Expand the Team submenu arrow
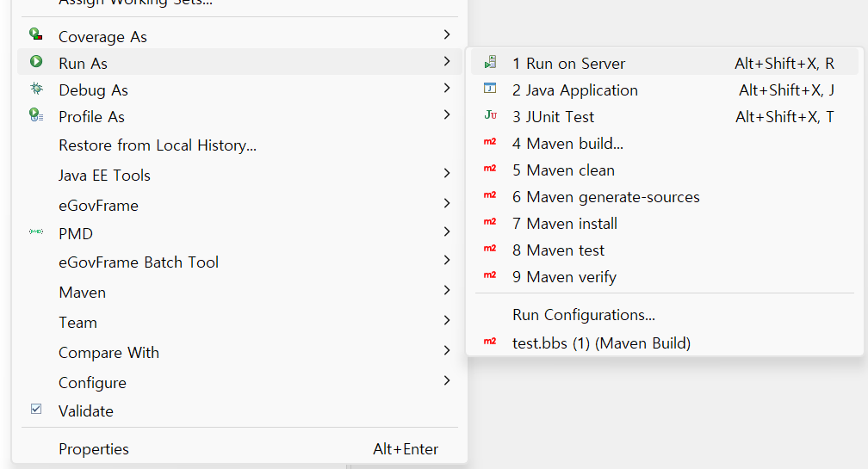The width and height of the screenshot is (868, 469). tap(446, 321)
